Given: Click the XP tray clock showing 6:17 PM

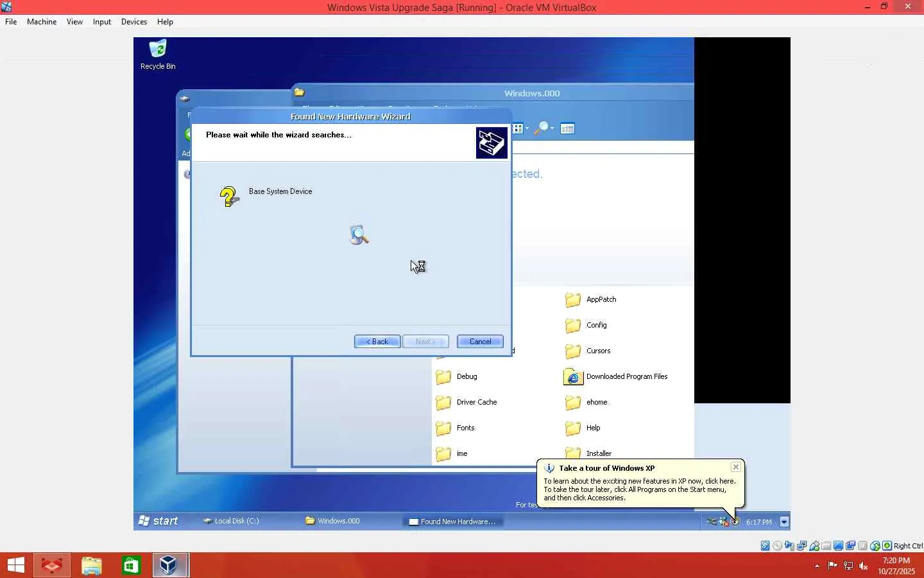Looking at the screenshot, I should [759, 522].
